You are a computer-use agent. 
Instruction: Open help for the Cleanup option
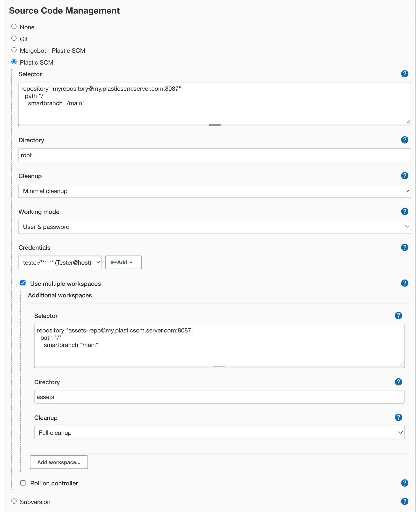tap(405, 176)
